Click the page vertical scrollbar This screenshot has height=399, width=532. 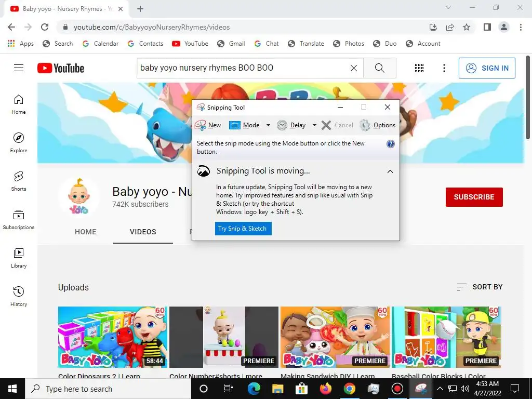pyautogui.click(x=528, y=98)
